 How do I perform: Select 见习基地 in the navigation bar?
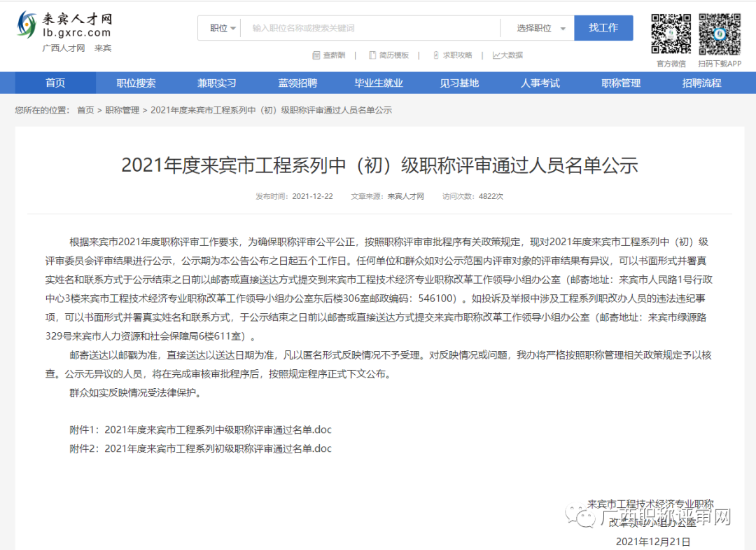point(459,83)
